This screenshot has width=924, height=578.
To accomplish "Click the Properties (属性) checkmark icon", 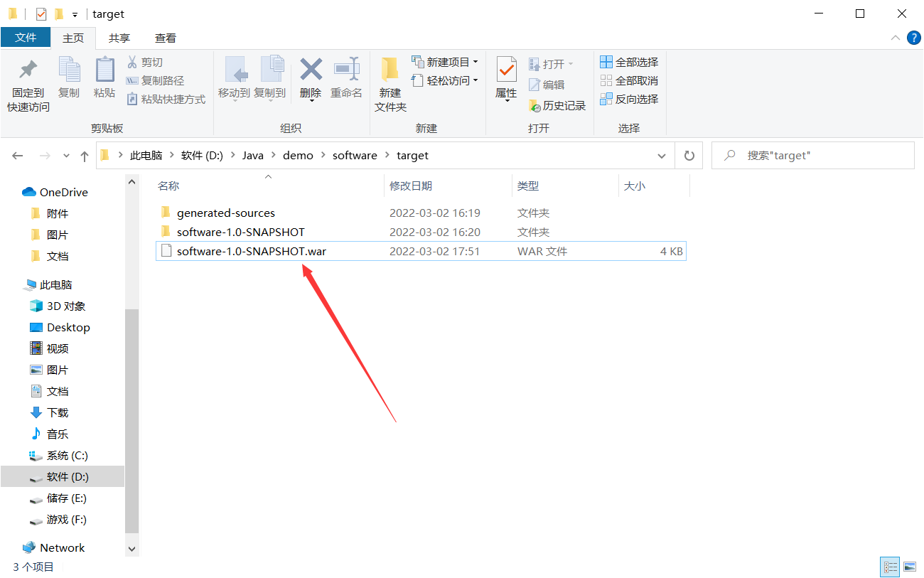I will (x=506, y=70).
